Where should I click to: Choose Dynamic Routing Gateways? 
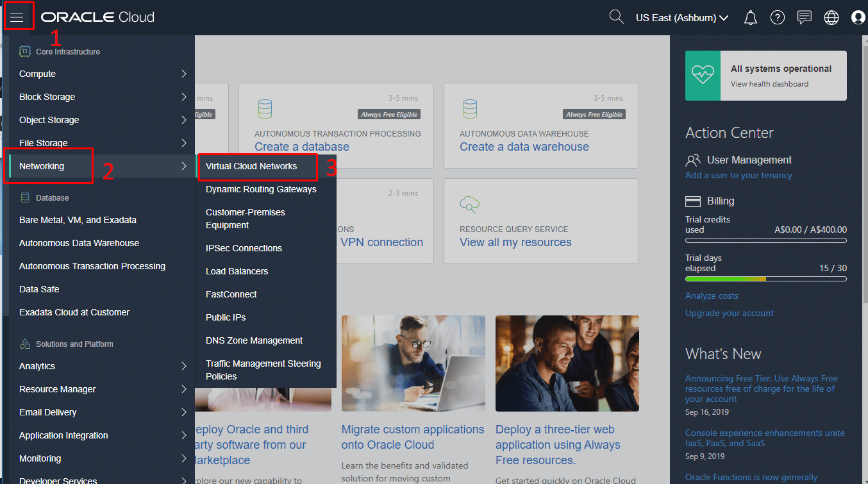click(x=261, y=189)
